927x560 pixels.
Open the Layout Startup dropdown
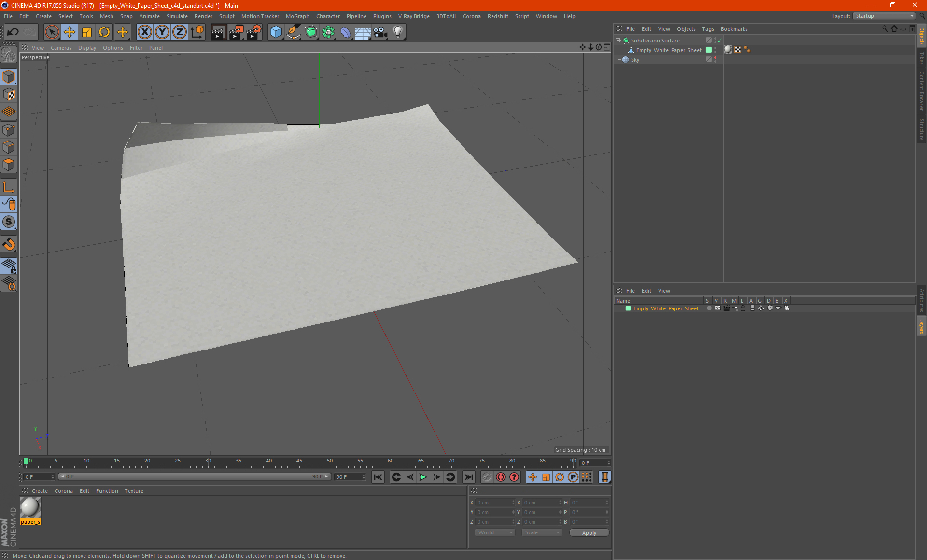884,16
